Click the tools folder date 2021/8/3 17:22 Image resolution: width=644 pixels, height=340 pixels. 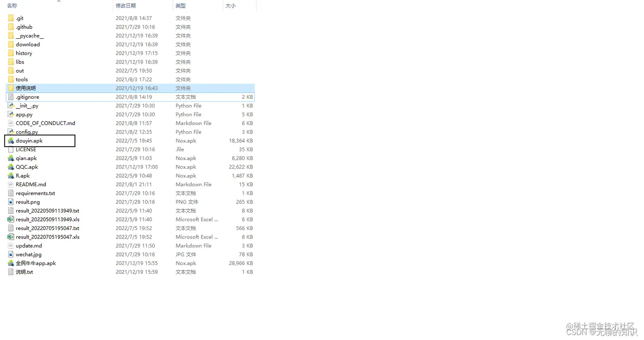coord(134,79)
